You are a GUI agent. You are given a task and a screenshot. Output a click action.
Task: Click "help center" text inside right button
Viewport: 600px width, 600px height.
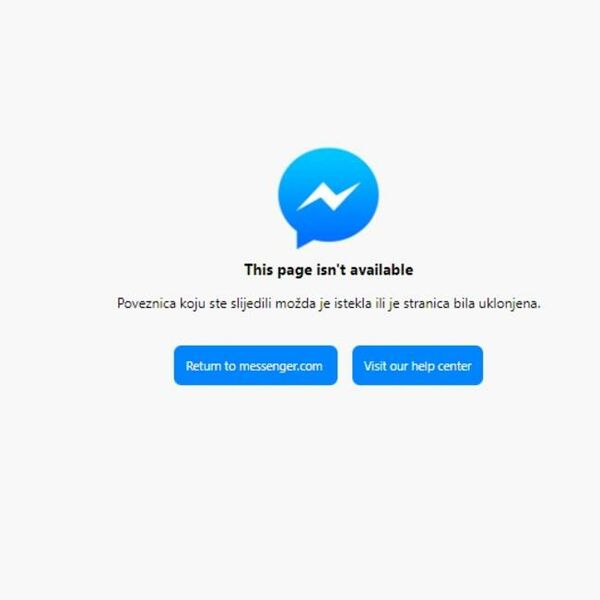(442, 366)
